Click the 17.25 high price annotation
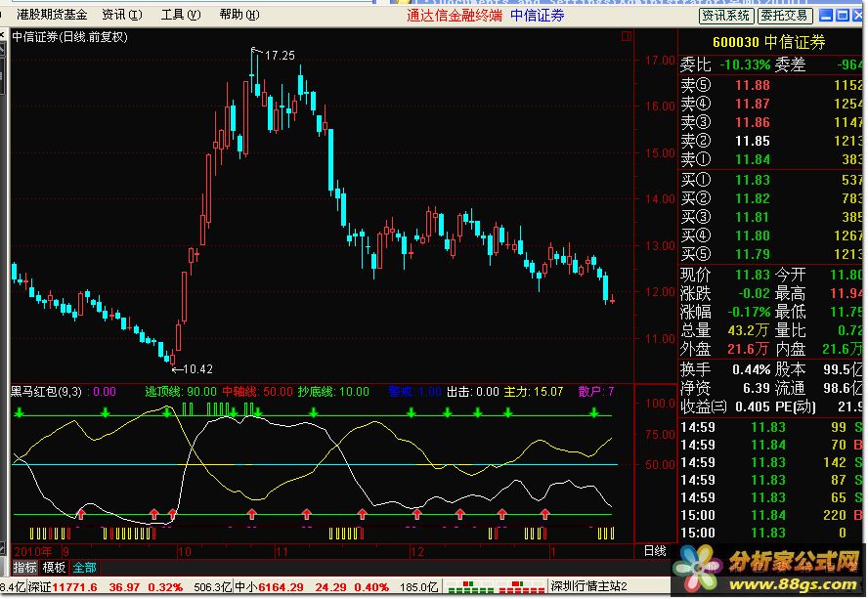Screen dimensions: 868x599 tap(280, 56)
